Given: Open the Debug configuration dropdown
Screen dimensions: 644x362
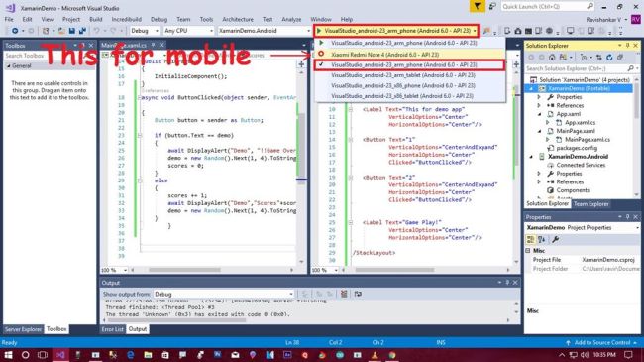Looking at the screenshot, I should coord(145,31).
